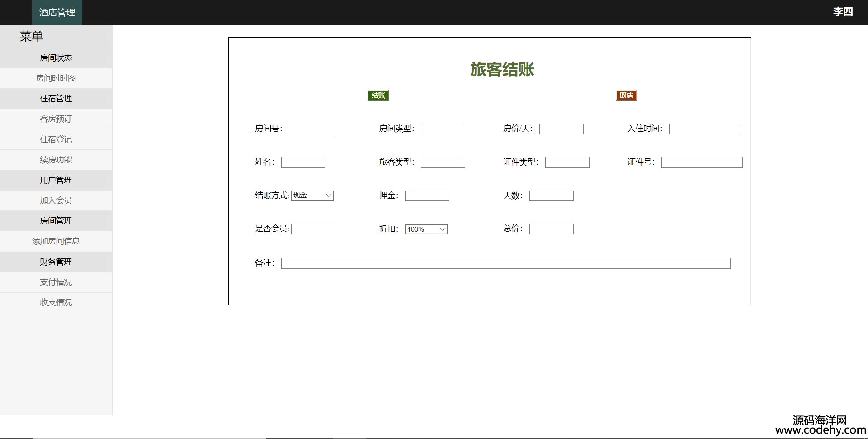Select 住宿登记 in the side menu

pos(56,139)
